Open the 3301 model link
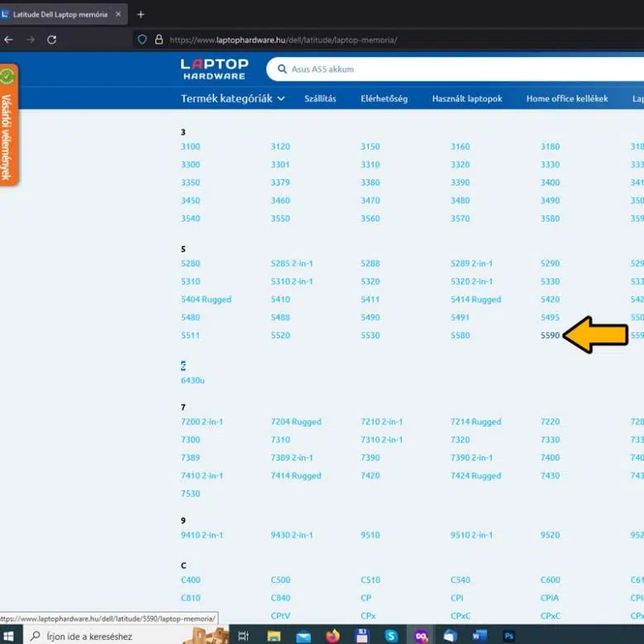Image resolution: width=644 pixels, height=644 pixels. click(280, 165)
